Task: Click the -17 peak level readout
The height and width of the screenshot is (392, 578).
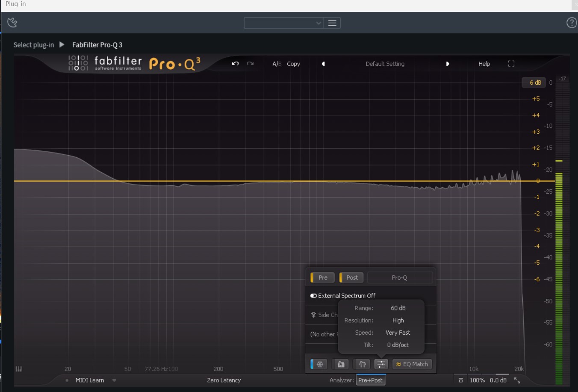Action: click(x=563, y=79)
